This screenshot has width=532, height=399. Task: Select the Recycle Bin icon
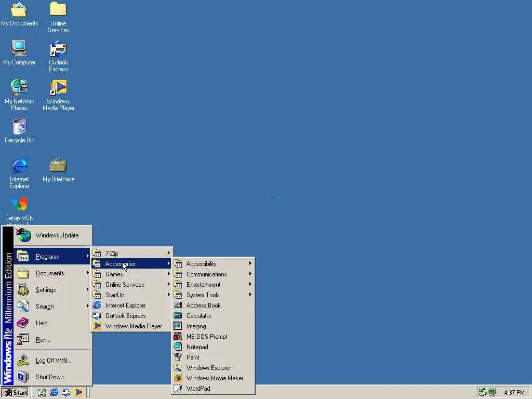pyautogui.click(x=19, y=131)
